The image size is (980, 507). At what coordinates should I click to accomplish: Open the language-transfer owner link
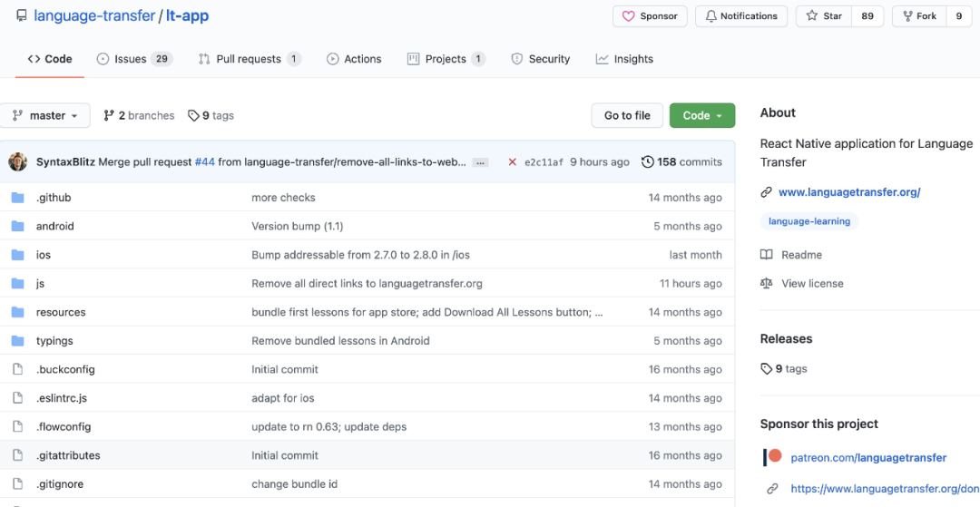point(94,15)
